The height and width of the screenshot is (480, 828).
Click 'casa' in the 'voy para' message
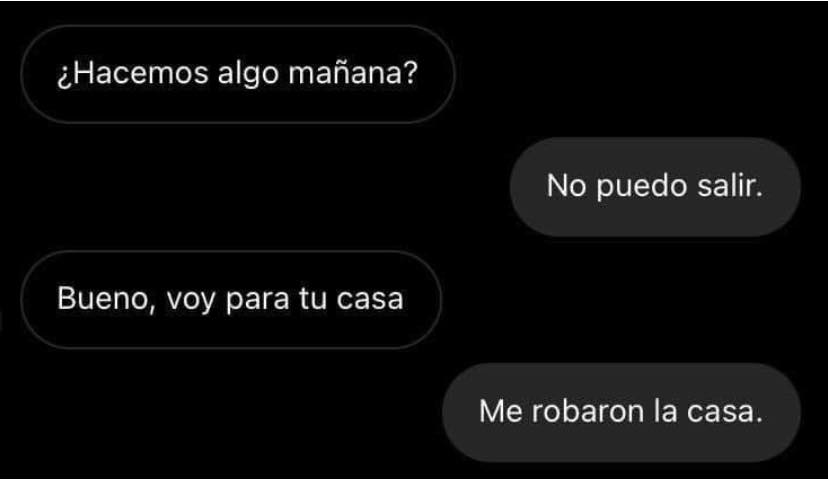[x=370, y=300]
